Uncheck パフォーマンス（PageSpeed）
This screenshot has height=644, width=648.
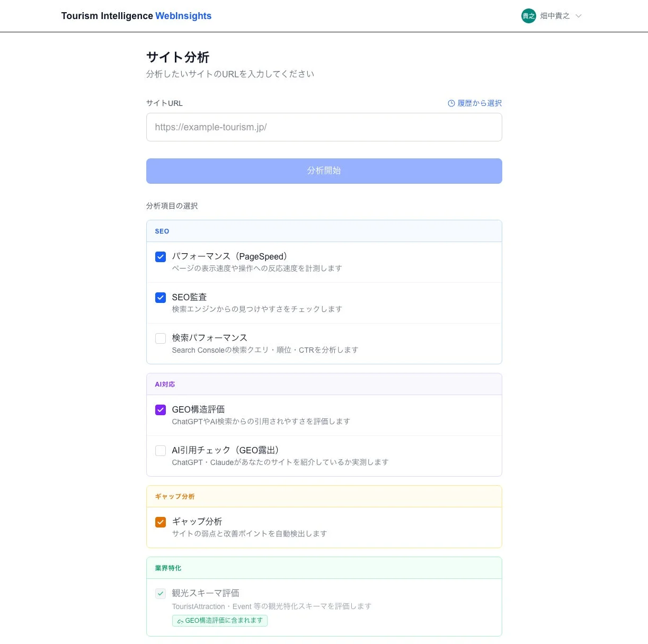click(x=161, y=257)
